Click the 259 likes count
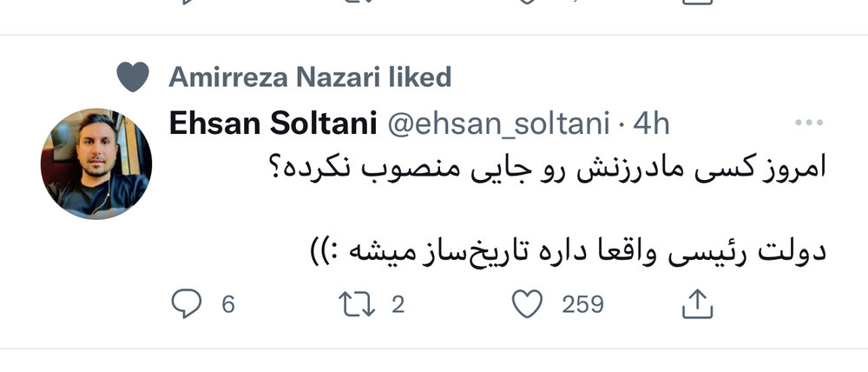Image resolution: width=868 pixels, height=372 pixels. pyautogui.click(x=582, y=305)
